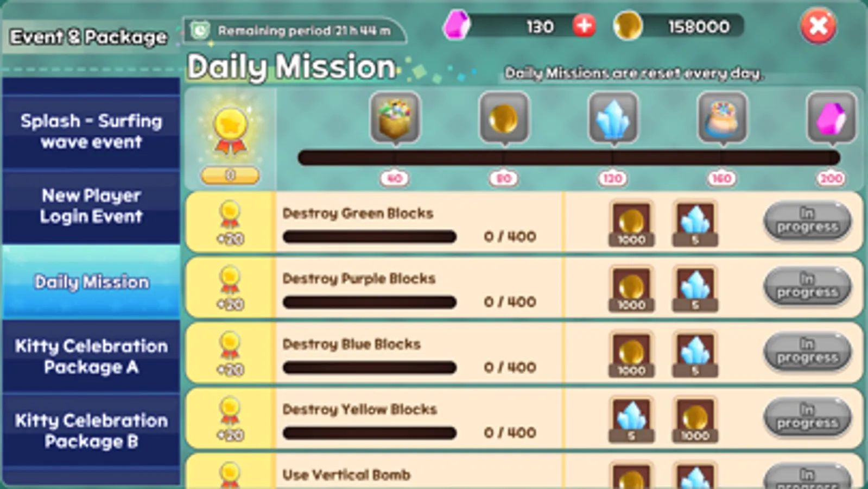Switch to Kitty Celebration Package B
The image size is (868, 489).
pyautogui.click(x=91, y=431)
